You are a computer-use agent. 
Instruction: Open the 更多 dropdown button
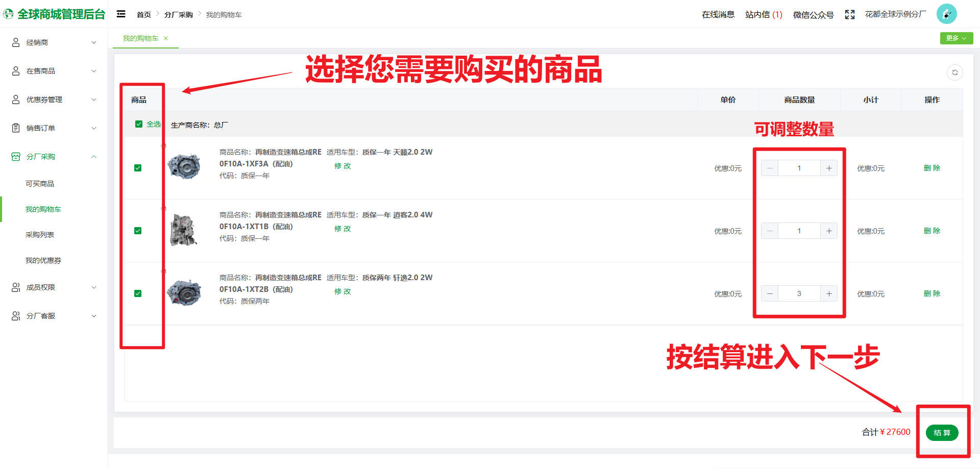pyautogui.click(x=956, y=38)
